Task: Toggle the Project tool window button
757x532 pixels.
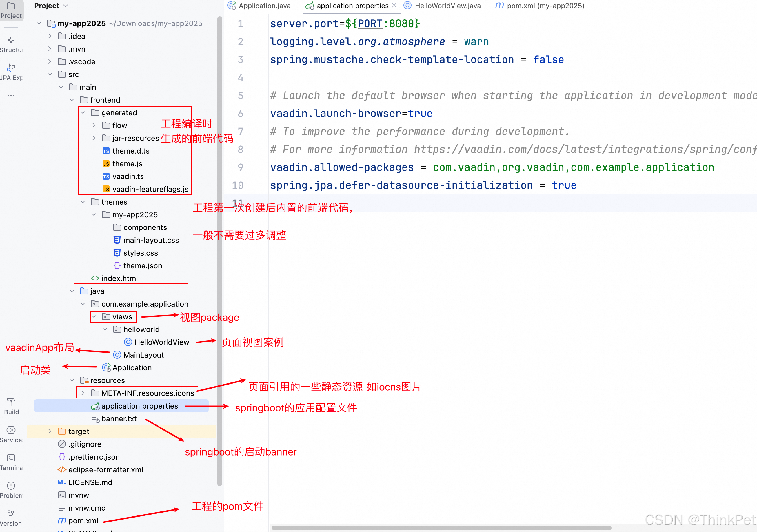Action: click(11, 10)
